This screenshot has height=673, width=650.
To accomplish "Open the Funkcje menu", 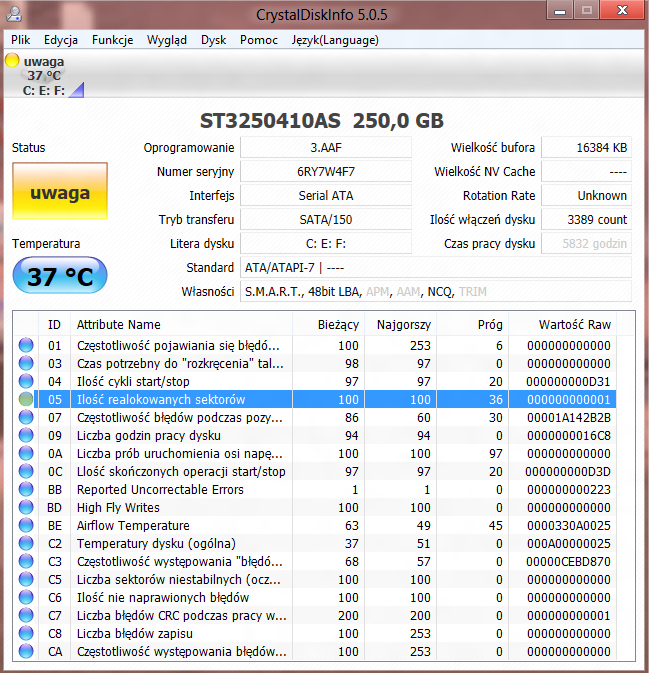I will (112, 40).
